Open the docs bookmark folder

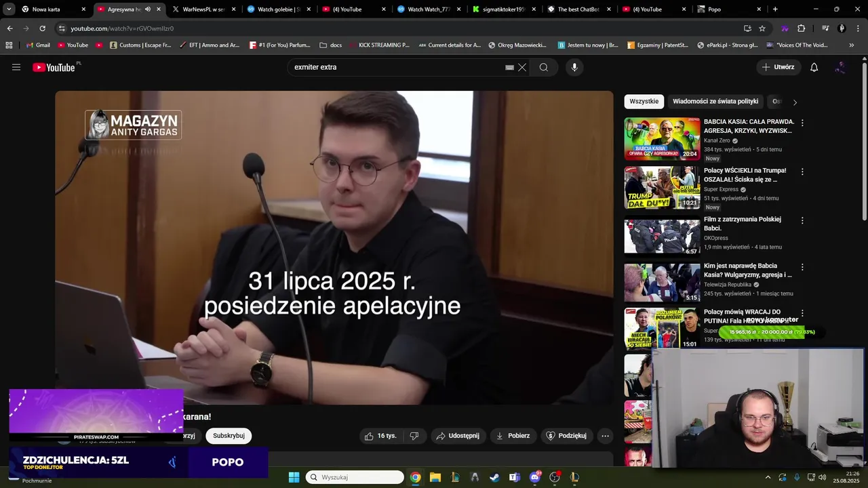click(330, 45)
